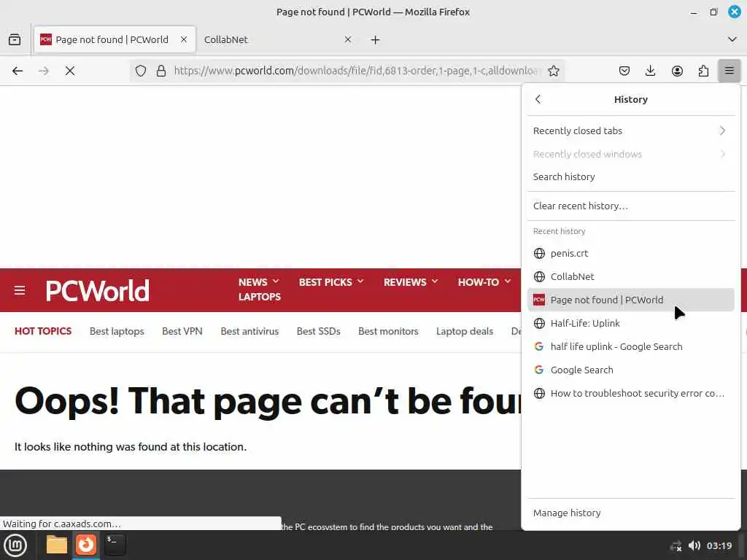Toggle the Firefox hamburger application menu
The image size is (747, 560).
tap(729, 71)
